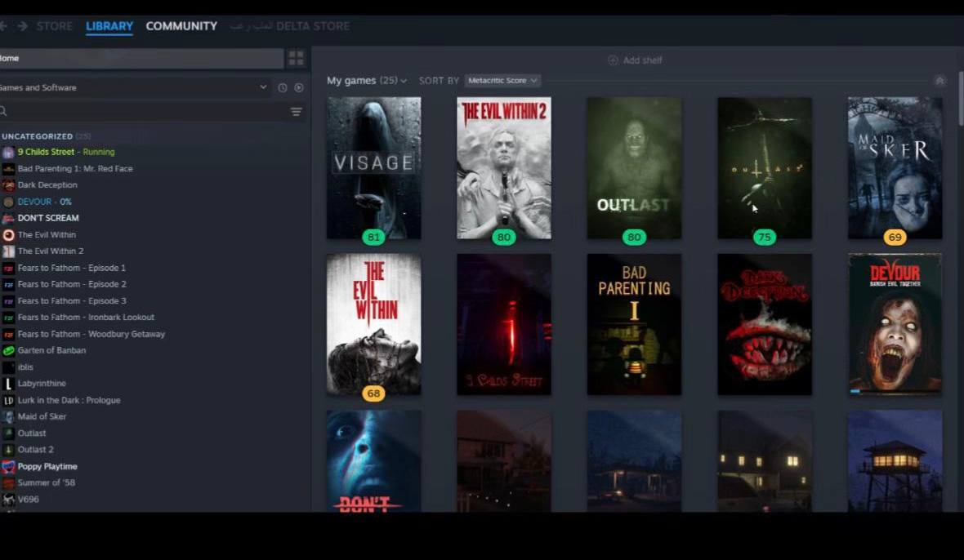
Task: Open the 9 Childs Street cover
Action: coord(504,324)
